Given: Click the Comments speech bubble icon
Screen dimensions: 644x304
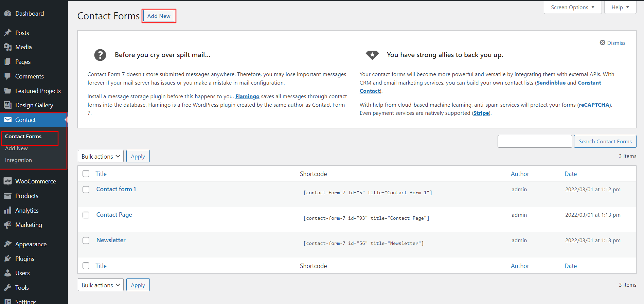Looking at the screenshot, I should 7,76.
